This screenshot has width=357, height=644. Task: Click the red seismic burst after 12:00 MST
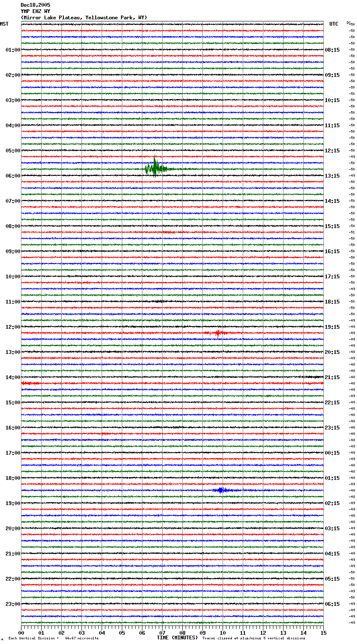pos(218,333)
